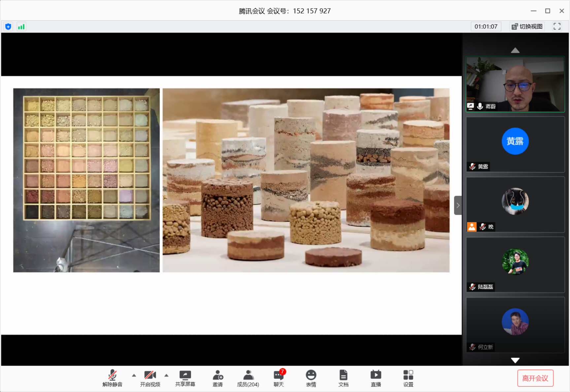
Task: Start the Live broadcast feature
Action: click(376, 378)
